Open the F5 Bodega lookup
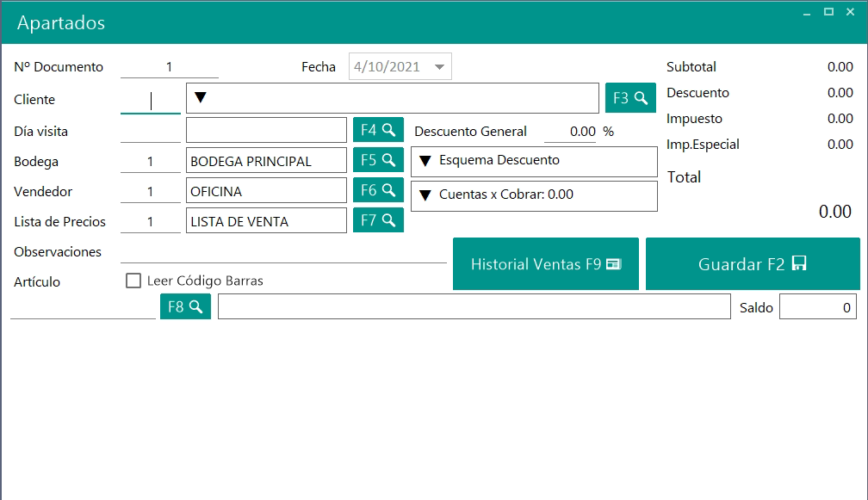 [378, 160]
